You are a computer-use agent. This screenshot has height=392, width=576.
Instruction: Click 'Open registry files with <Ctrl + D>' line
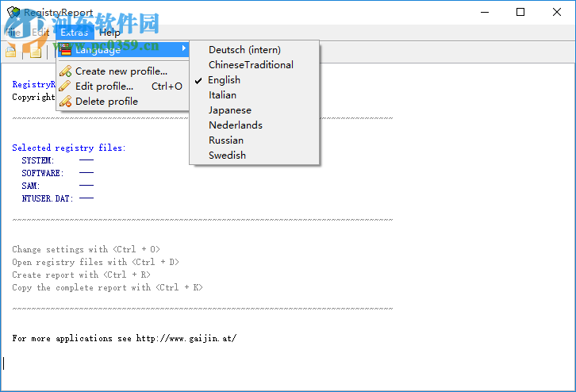95,263
